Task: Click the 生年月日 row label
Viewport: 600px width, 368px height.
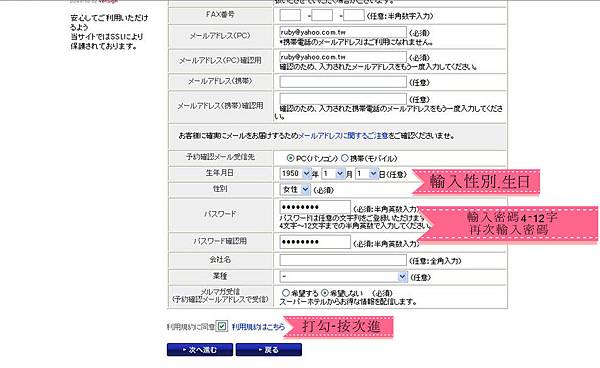Action: click(220, 173)
